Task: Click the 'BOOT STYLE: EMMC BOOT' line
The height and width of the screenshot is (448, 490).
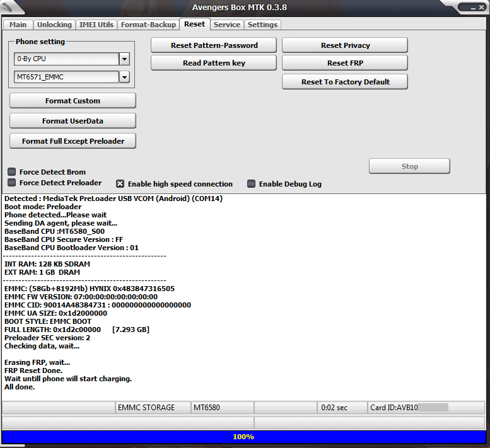Action: (48, 321)
